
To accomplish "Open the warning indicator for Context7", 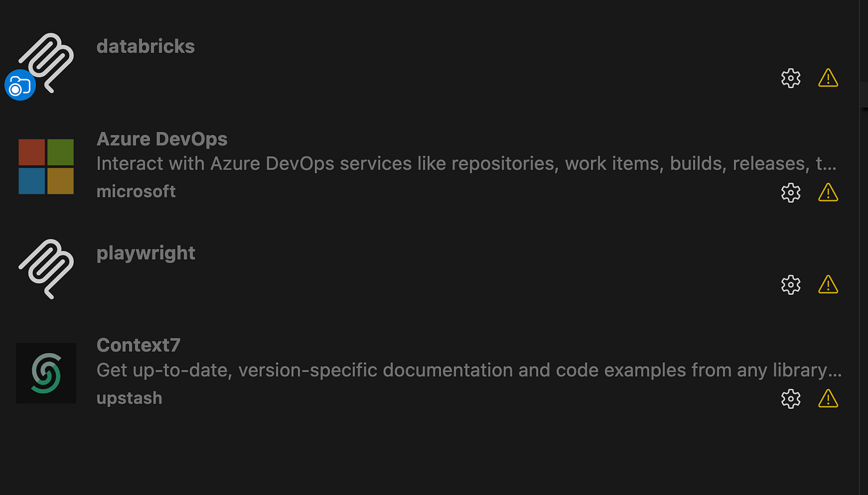I will pyautogui.click(x=828, y=398).
